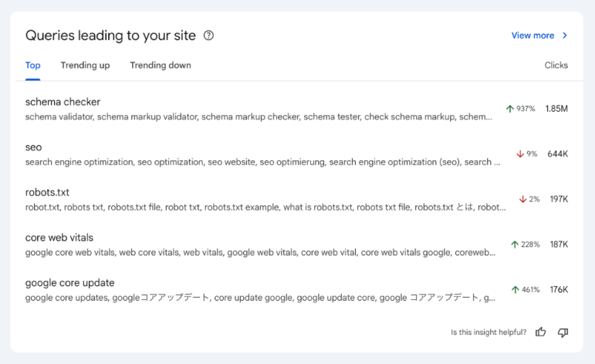The width and height of the screenshot is (595, 364).
Task: Click the thumbs down feedback icon
Action: [x=563, y=332]
